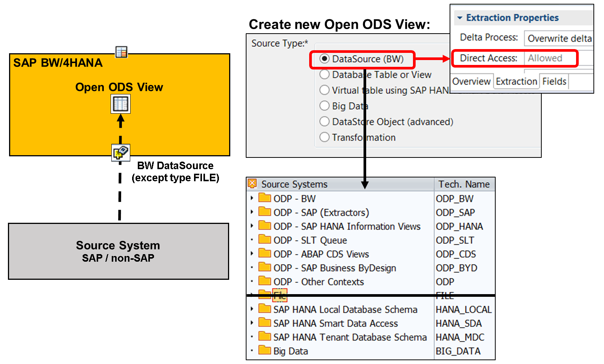Expand the ODP - BW tree node
604x364 pixels.
(x=252, y=198)
